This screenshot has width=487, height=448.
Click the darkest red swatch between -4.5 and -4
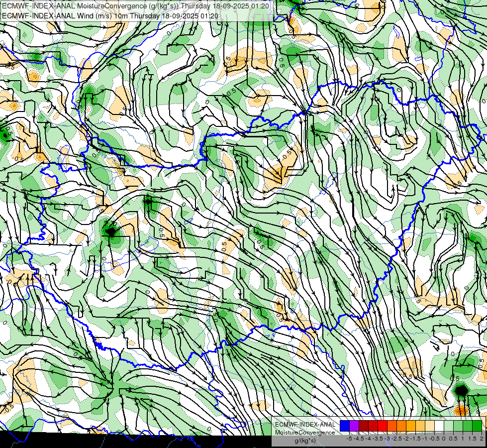364,426
